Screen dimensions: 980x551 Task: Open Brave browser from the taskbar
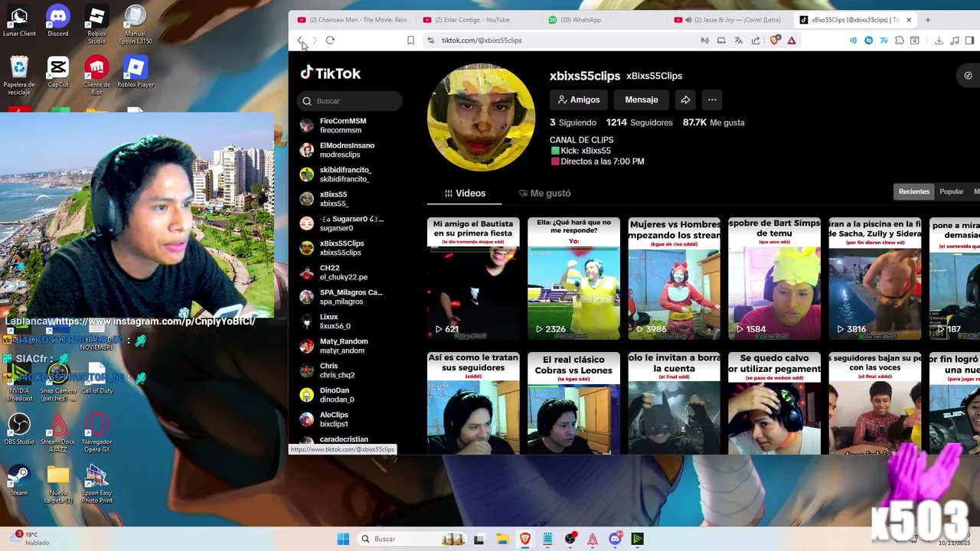point(525,539)
